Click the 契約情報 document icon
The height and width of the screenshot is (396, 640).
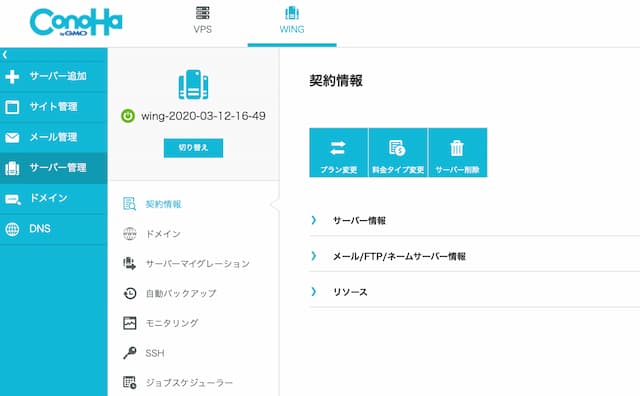(129, 204)
